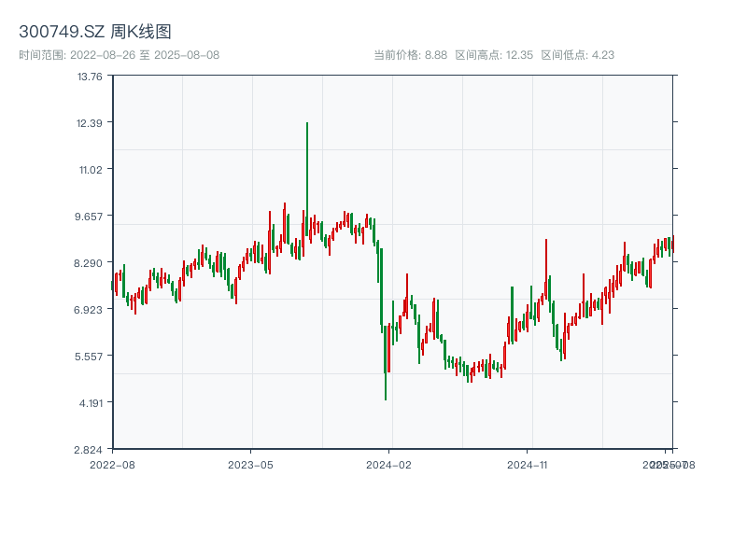Click the 300749.SZ 周K线图 chart title

click(x=94, y=33)
